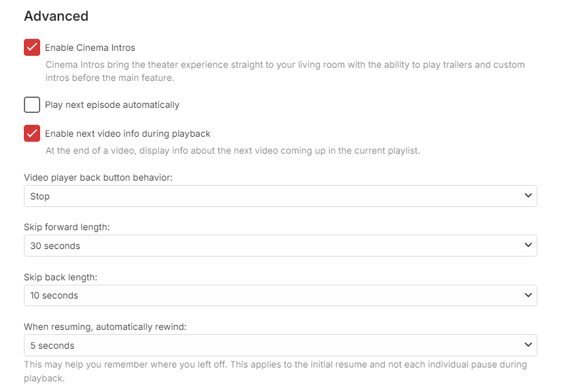The image size is (582, 392).
Task: Click the Advanced section heading
Action: tap(56, 16)
